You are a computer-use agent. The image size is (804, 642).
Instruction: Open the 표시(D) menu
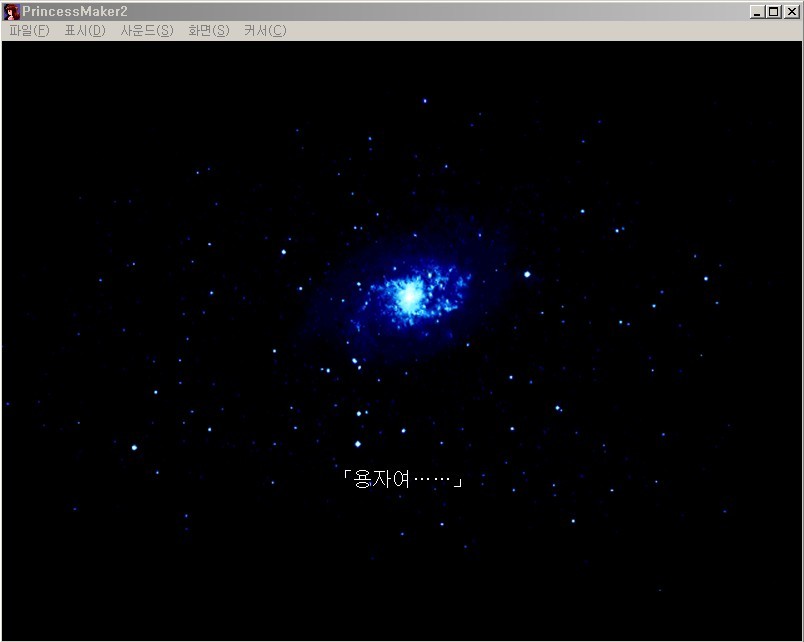click(85, 31)
